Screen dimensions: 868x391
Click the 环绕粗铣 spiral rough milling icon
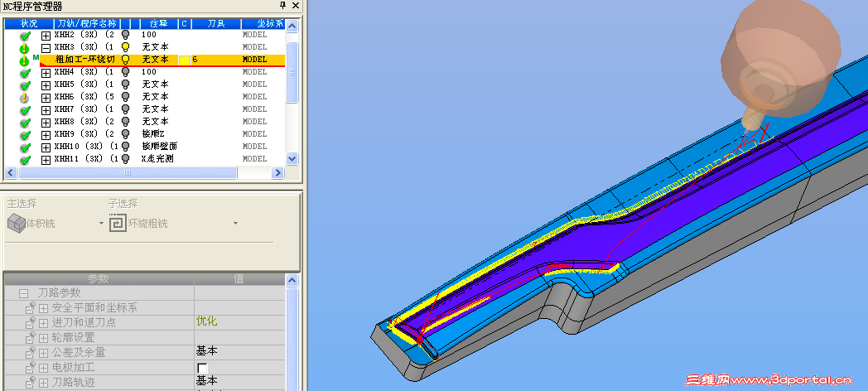coord(118,223)
